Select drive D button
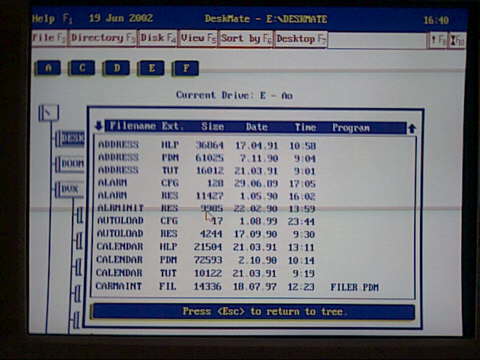Screen dimensions: 480x360 pos(116,68)
